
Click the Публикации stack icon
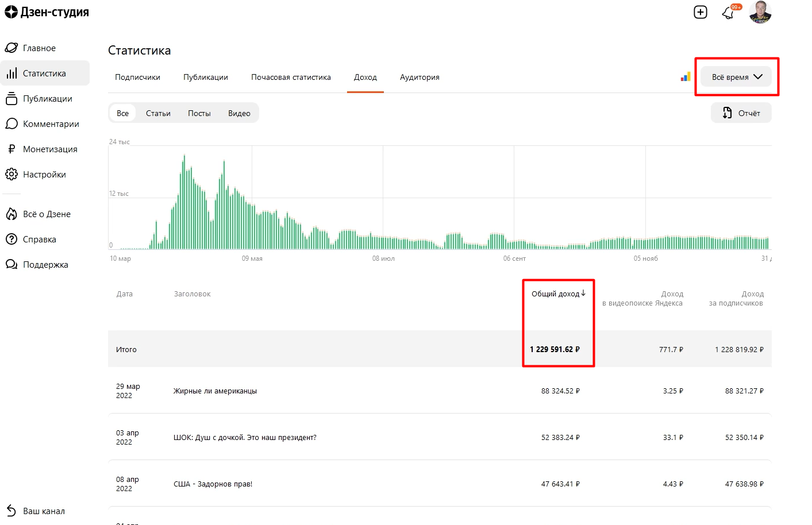click(x=11, y=98)
